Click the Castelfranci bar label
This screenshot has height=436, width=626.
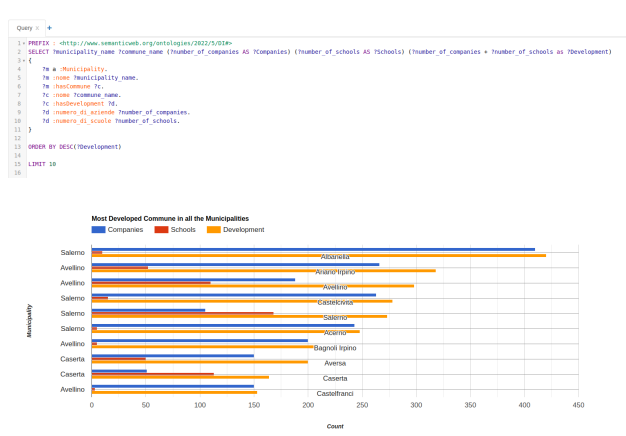[335, 394]
